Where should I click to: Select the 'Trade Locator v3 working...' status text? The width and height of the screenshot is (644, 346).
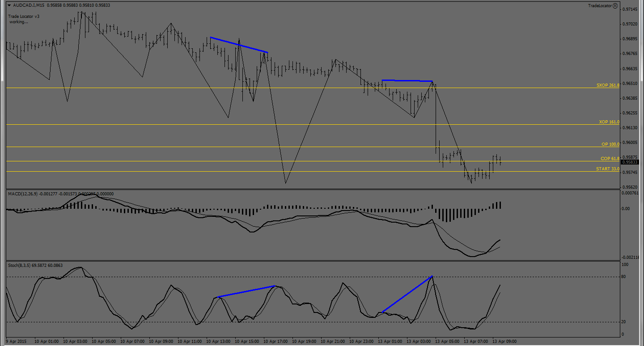pos(24,19)
